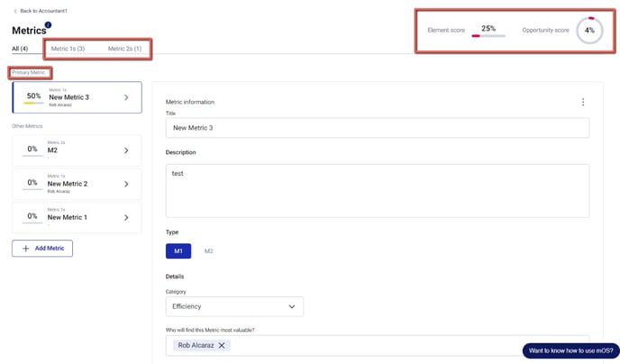
Task: Click the Description text area
Action: (x=378, y=191)
